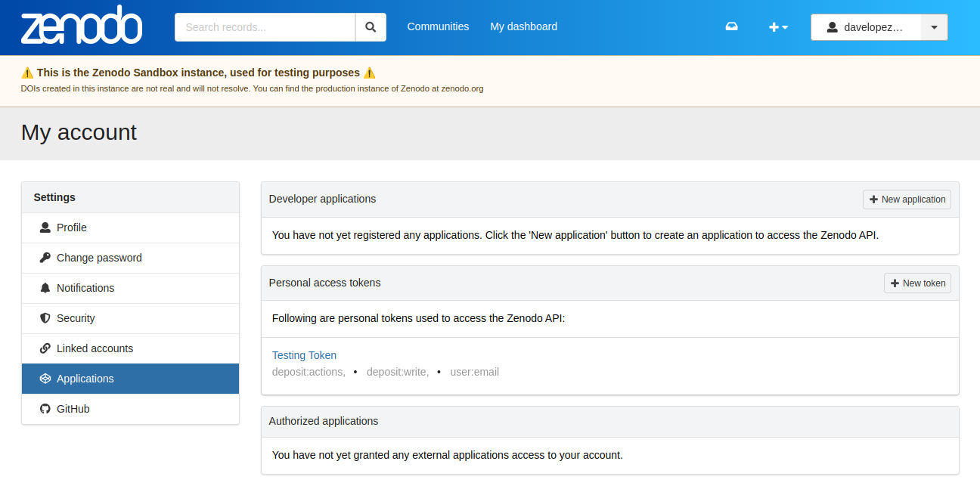Click the Notifications bell icon

click(45, 288)
